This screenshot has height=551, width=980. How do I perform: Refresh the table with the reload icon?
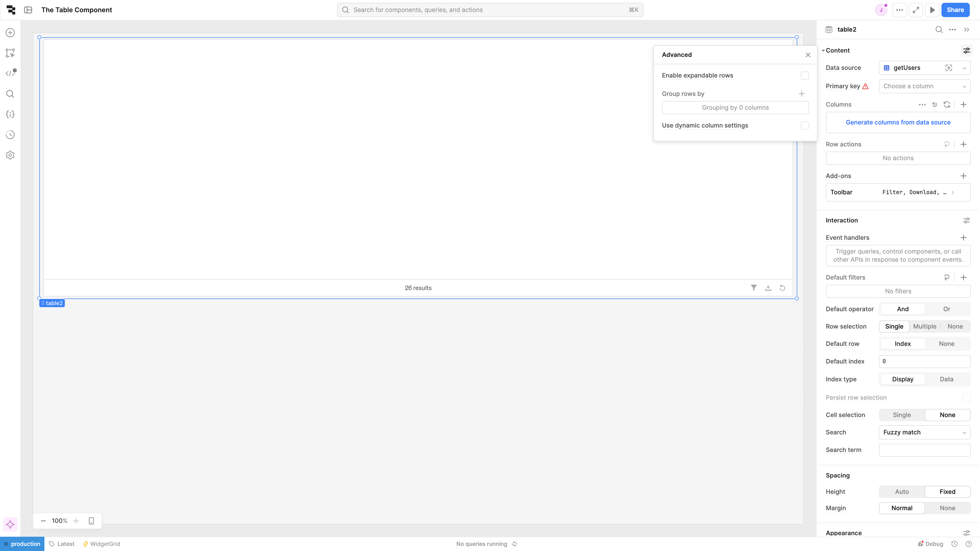(782, 288)
